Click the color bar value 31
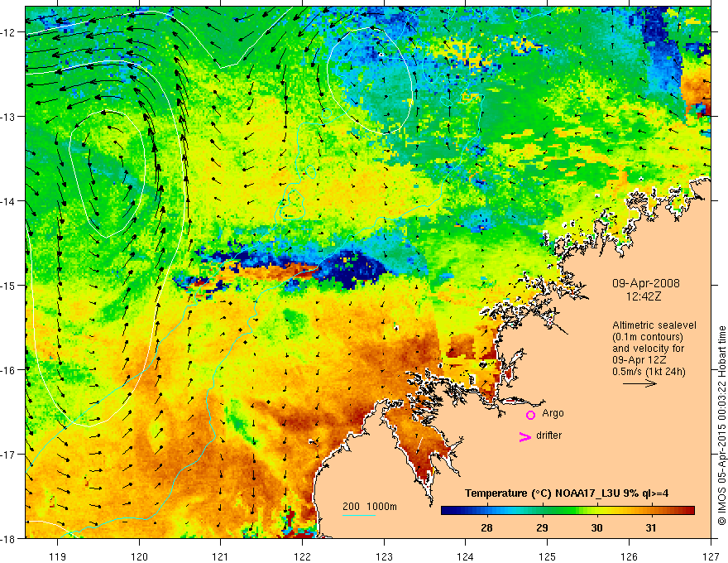 point(651,527)
